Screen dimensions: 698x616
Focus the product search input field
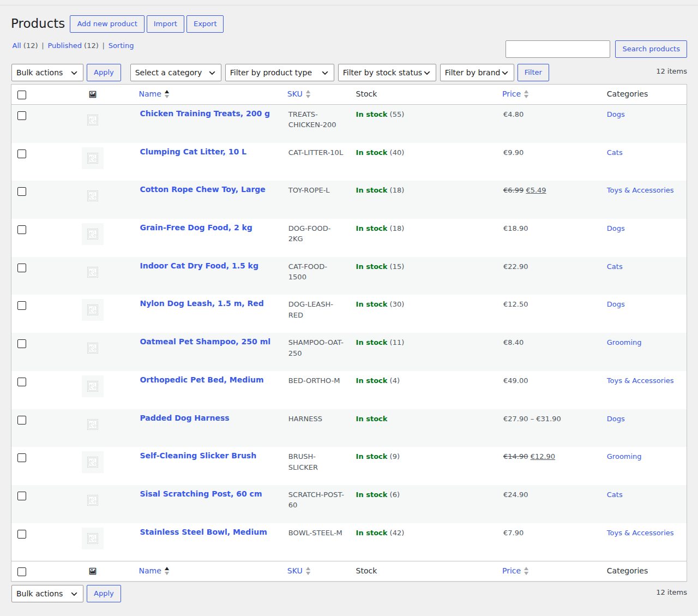click(x=558, y=49)
